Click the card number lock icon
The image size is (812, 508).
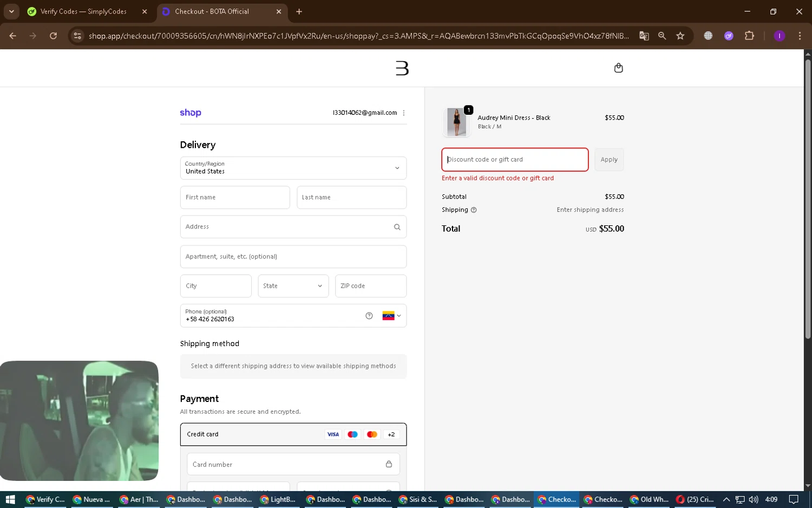click(389, 464)
